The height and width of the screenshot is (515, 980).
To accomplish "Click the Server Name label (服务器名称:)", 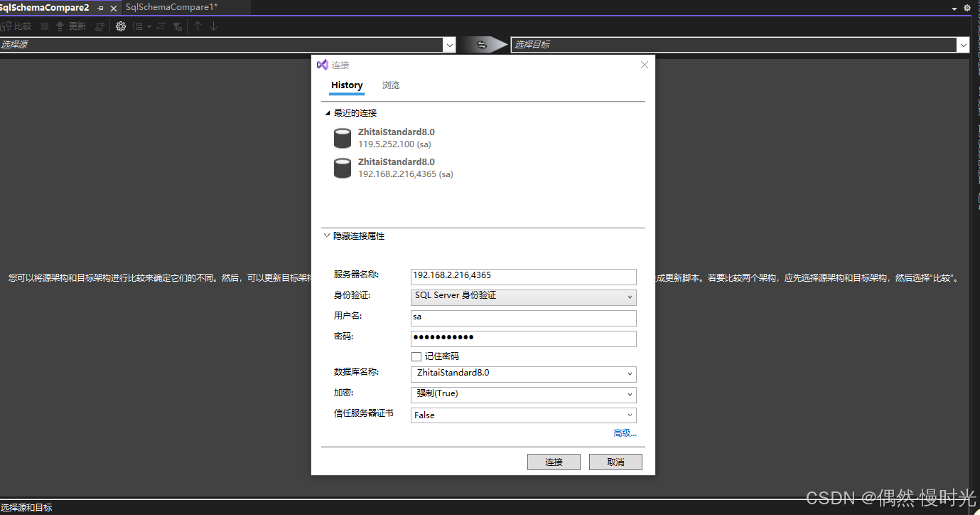I will [357, 275].
